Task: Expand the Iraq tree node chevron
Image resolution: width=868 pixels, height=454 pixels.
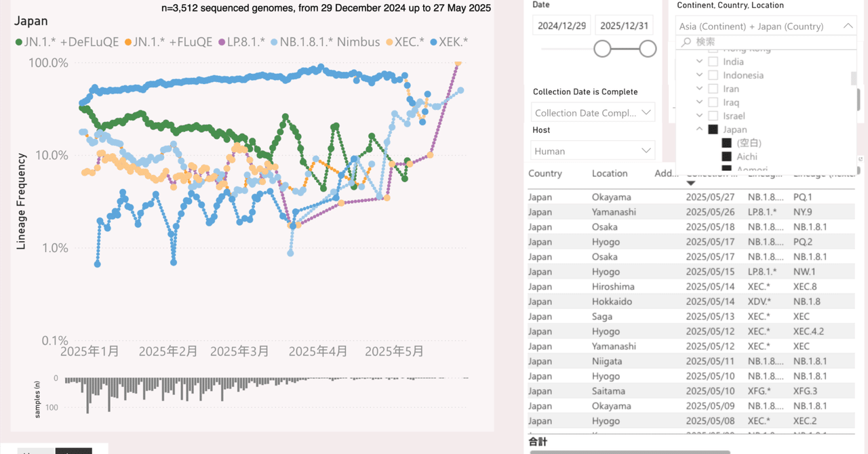Action: tap(699, 102)
